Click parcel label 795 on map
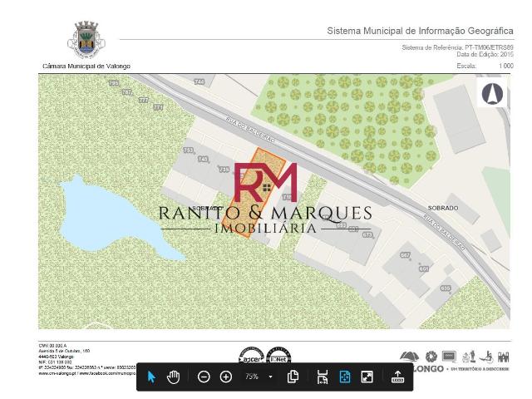The height and width of the screenshot is (399, 532). pyautogui.click(x=114, y=83)
